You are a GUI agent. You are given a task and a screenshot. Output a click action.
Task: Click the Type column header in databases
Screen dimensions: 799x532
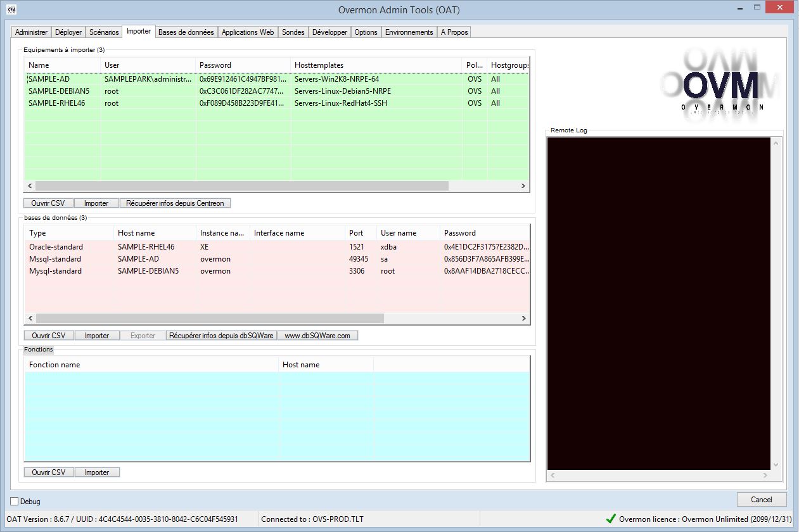coord(70,233)
